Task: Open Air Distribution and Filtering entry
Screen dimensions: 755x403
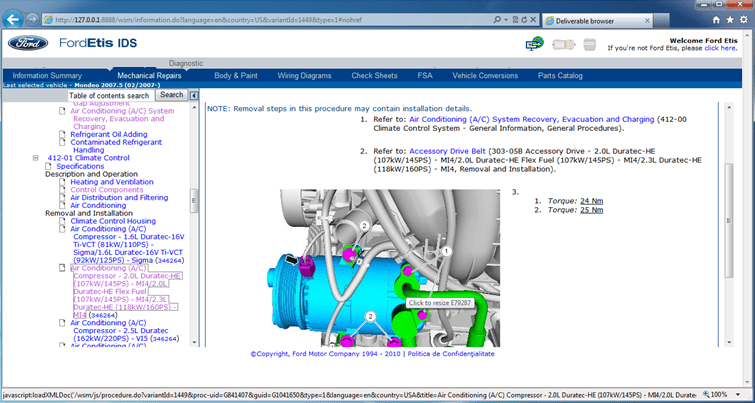Action: pos(119,197)
